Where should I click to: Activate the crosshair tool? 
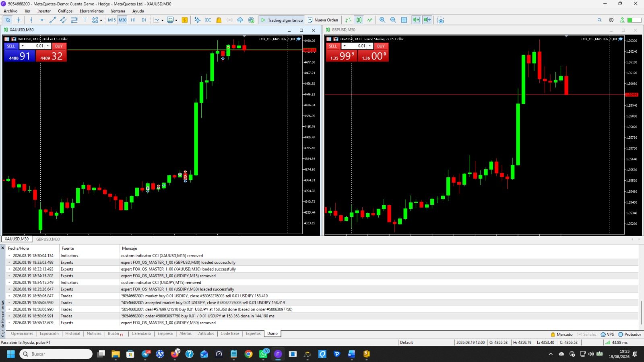point(19,20)
